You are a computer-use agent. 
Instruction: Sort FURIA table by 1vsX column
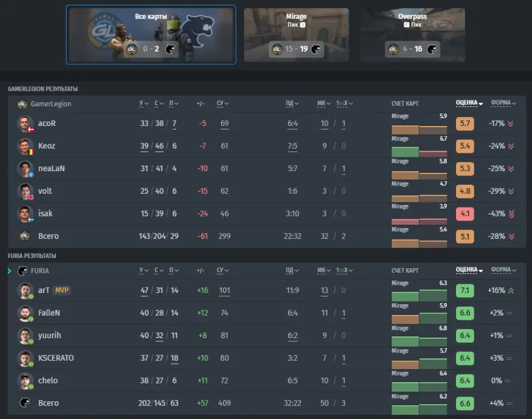344,270
